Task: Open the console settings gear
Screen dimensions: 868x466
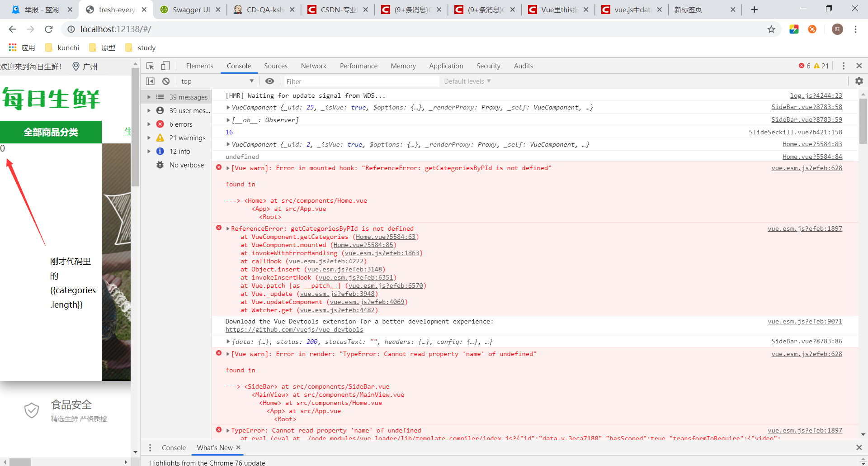Action: coord(859,81)
